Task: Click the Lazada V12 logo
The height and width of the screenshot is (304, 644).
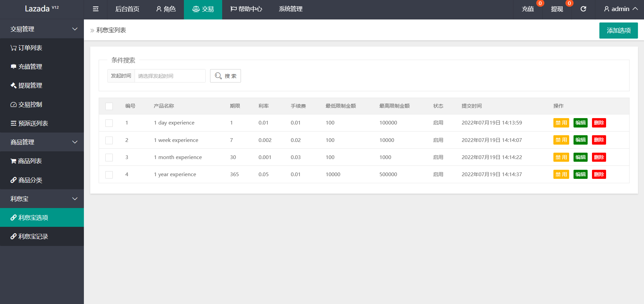Action: 42,9
